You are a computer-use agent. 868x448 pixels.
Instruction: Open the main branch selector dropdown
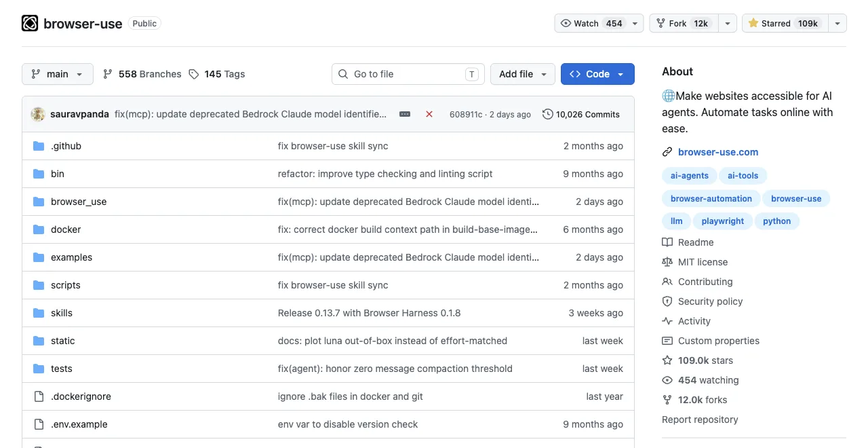pyautogui.click(x=58, y=74)
